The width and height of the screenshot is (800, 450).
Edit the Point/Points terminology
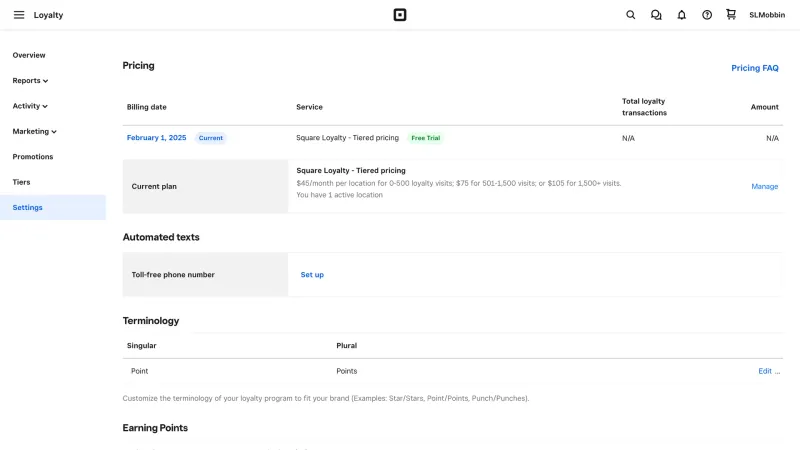[x=765, y=371]
